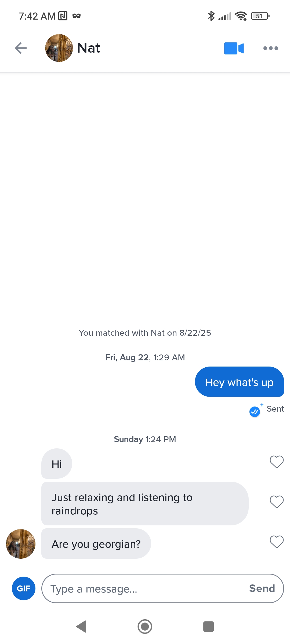Tap the blue read receipts checkmark icon
Image resolution: width=290 pixels, height=644 pixels.
pos(255,411)
